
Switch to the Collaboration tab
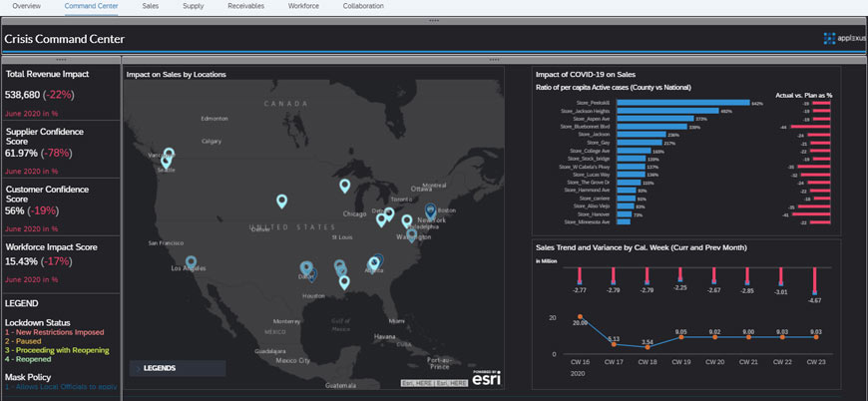point(363,6)
